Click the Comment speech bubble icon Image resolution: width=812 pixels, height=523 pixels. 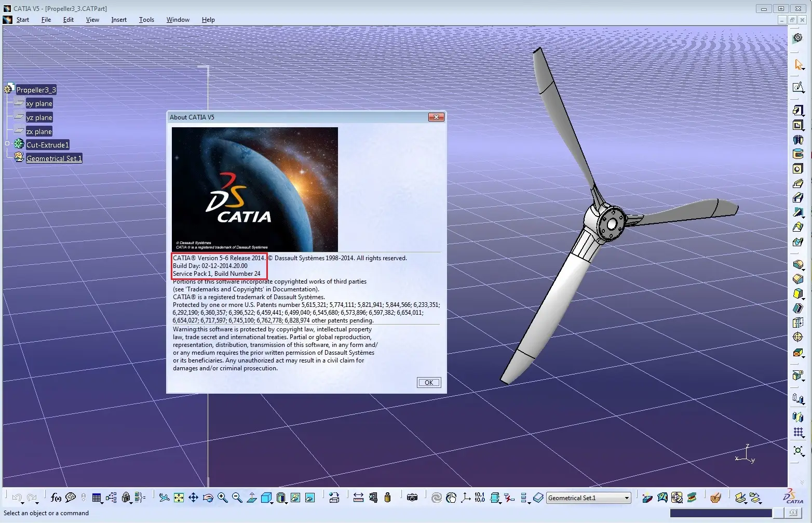71,498
